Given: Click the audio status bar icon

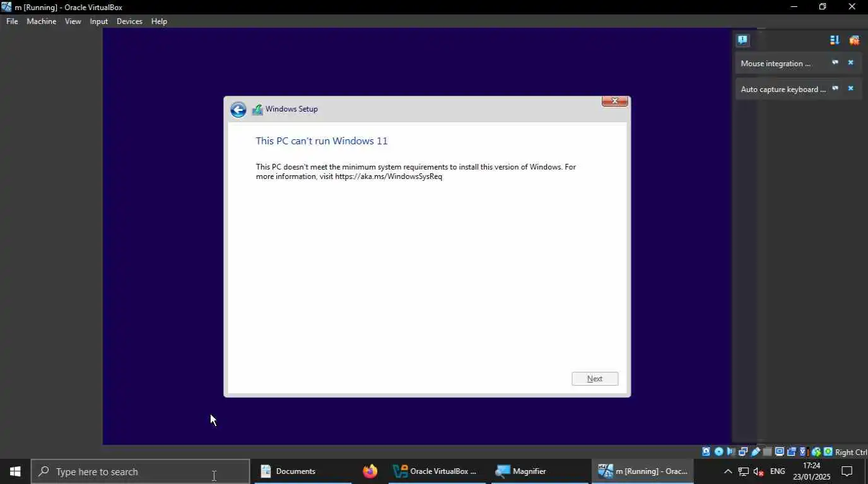Looking at the screenshot, I should pyautogui.click(x=730, y=452).
